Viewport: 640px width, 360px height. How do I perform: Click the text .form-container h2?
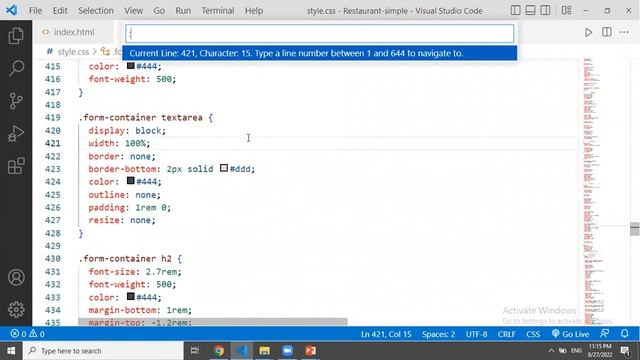click(x=125, y=259)
